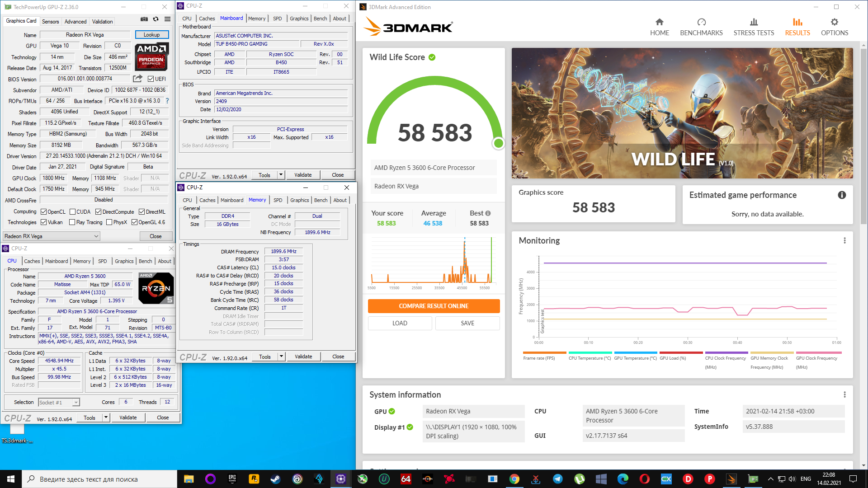868x488 pixels.
Task: Open System information three-dot menu
Action: pos(844,394)
